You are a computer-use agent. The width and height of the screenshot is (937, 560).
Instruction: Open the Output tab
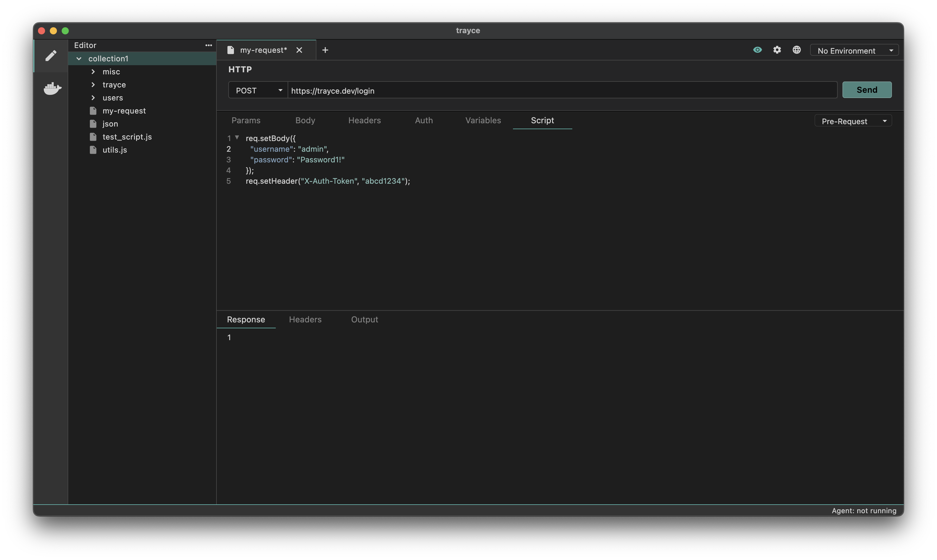(x=364, y=319)
